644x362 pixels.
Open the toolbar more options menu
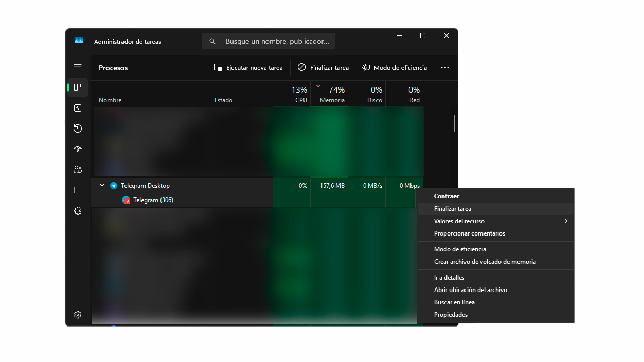[445, 67]
